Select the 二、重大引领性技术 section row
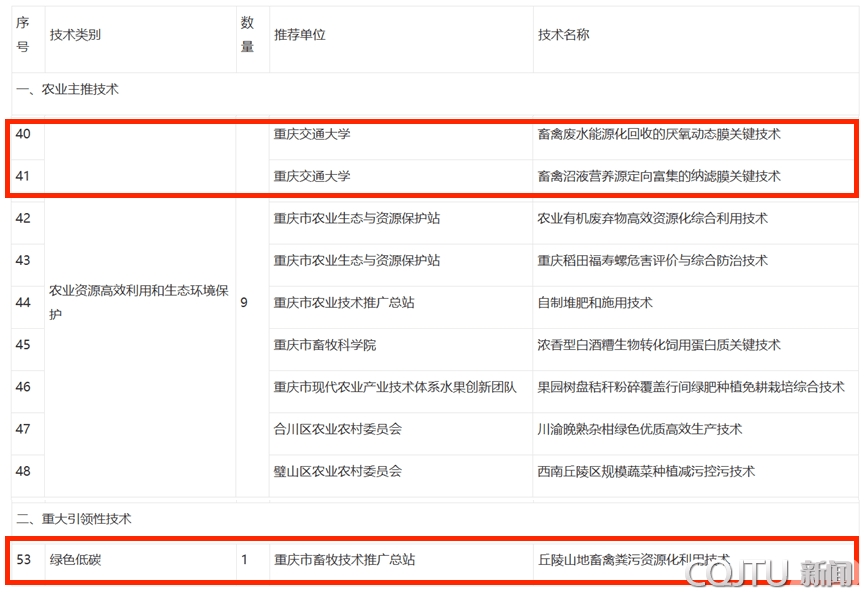The width and height of the screenshot is (864, 594). 74,519
